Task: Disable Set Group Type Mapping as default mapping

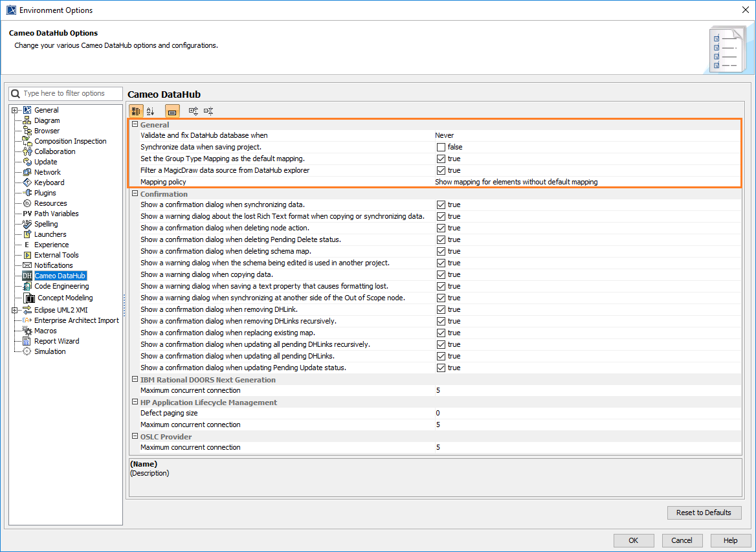Action: click(441, 159)
